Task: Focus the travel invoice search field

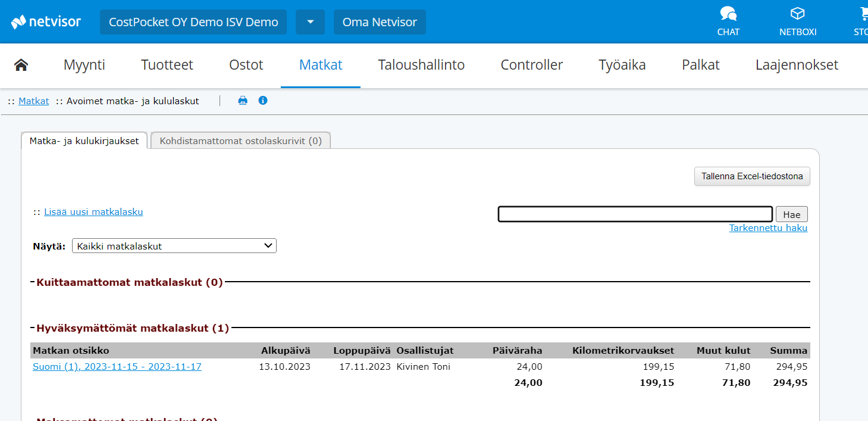Action: 635,214
